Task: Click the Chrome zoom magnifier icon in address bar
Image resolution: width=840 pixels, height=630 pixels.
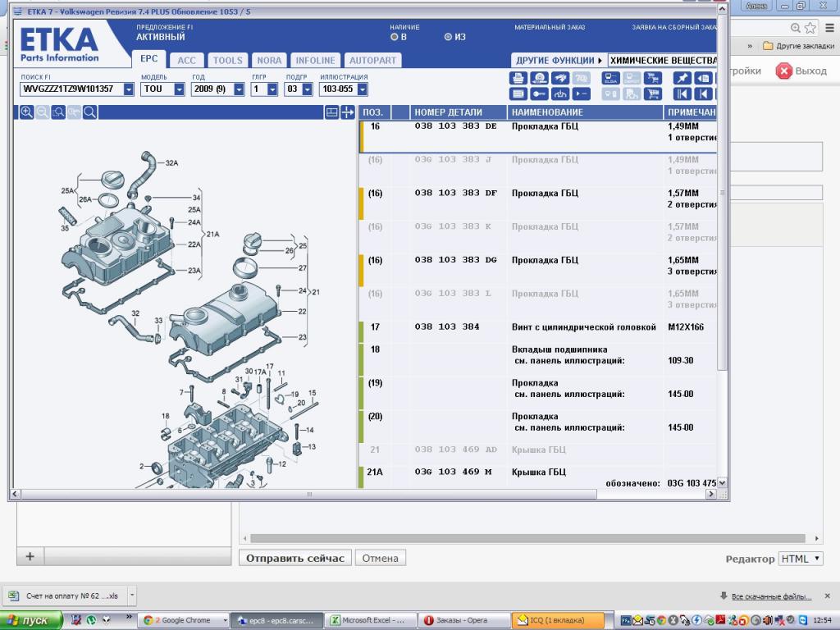Action: (796, 28)
